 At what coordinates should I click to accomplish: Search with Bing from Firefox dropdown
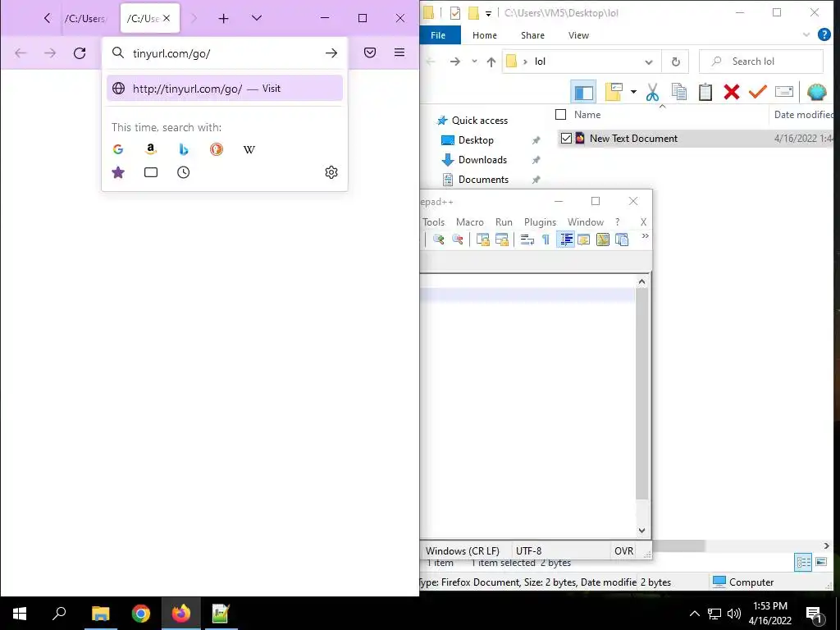pyautogui.click(x=184, y=149)
